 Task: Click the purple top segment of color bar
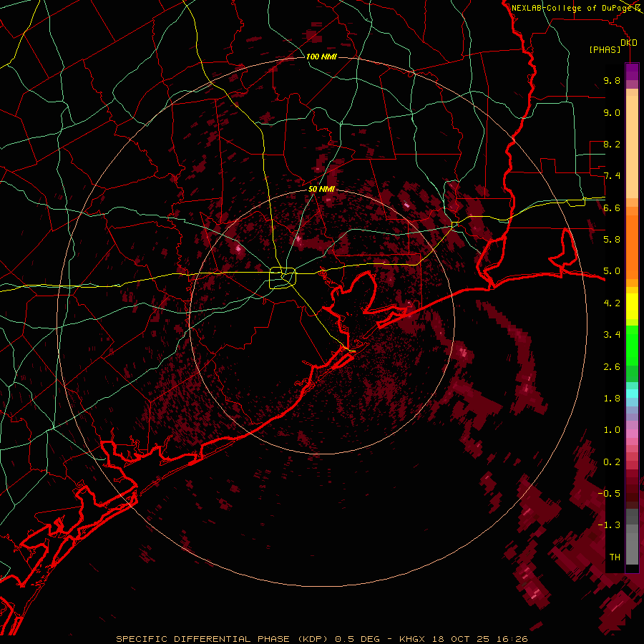632,72
